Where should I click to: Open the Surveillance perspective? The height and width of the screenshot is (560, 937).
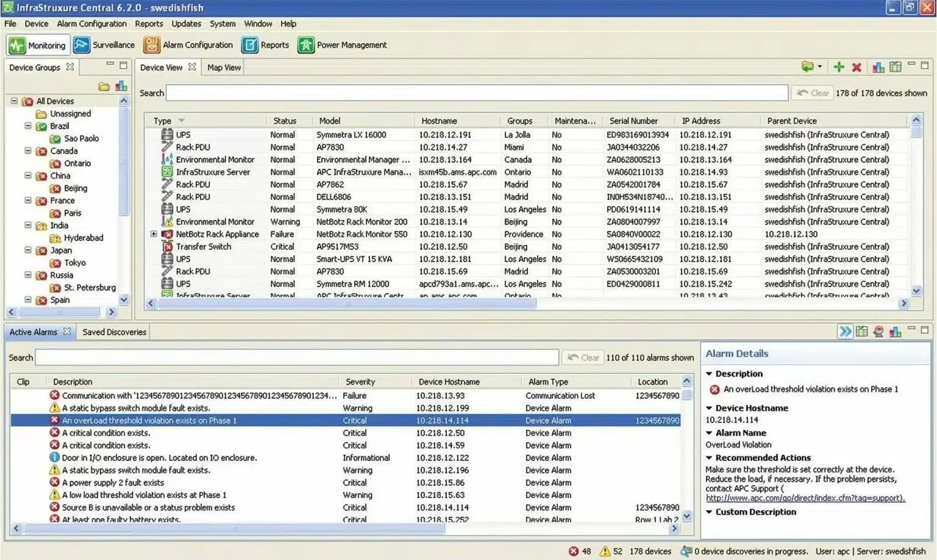[x=104, y=45]
